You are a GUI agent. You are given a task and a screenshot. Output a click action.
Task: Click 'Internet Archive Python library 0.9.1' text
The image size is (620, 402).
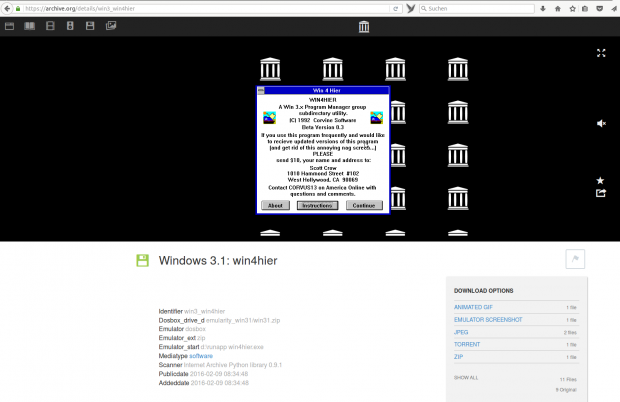232,365
